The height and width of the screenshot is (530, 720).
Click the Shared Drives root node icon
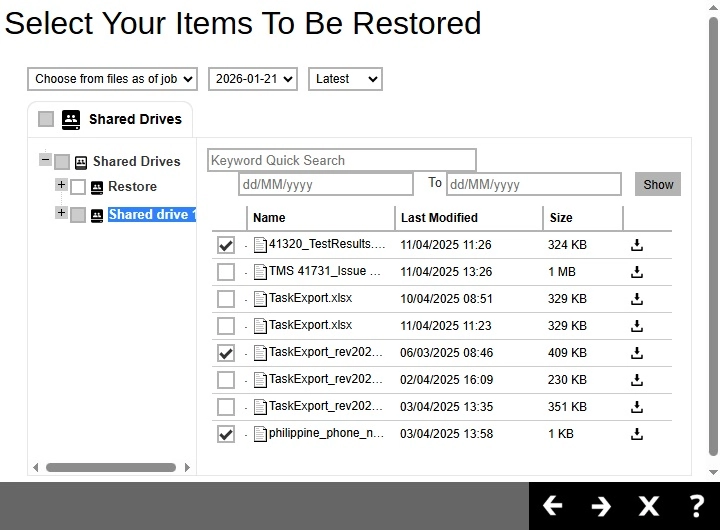pyautogui.click(x=81, y=162)
